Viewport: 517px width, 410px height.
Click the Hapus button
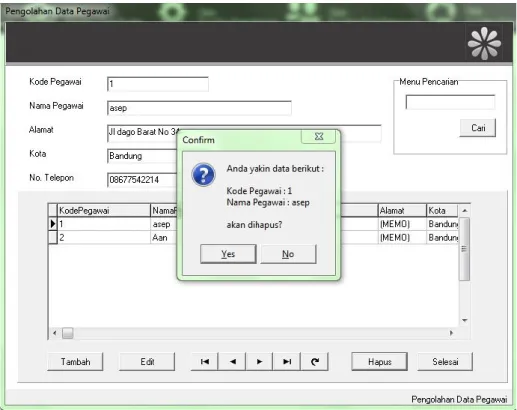coord(379,362)
